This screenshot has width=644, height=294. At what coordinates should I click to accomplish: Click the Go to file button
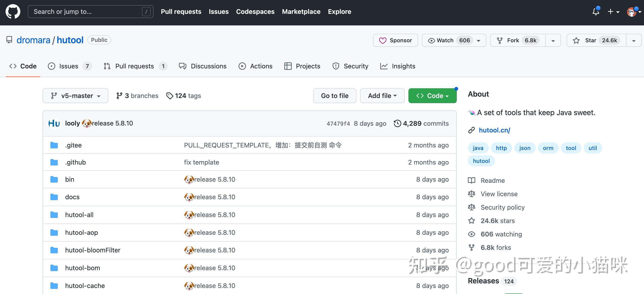pyautogui.click(x=334, y=95)
